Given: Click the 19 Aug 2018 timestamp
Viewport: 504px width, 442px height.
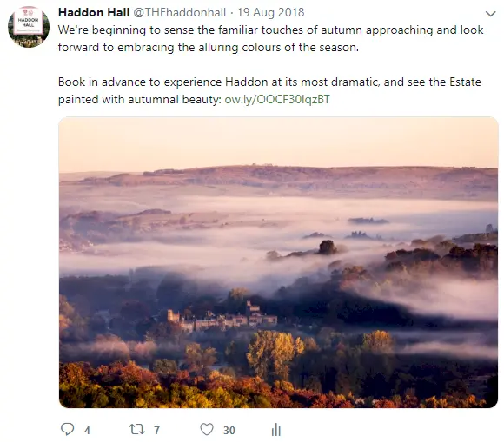Looking at the screenshot, I should pos(270,12).
